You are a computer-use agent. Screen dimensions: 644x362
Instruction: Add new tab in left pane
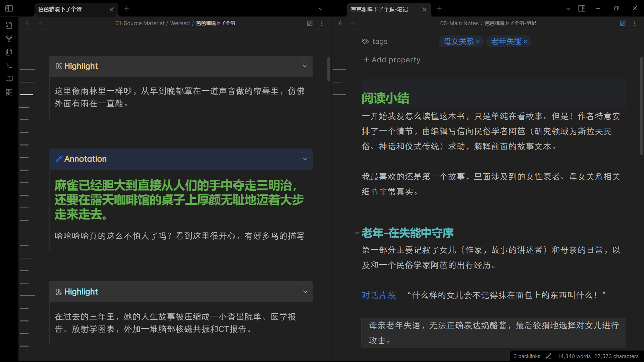(126, 9)
